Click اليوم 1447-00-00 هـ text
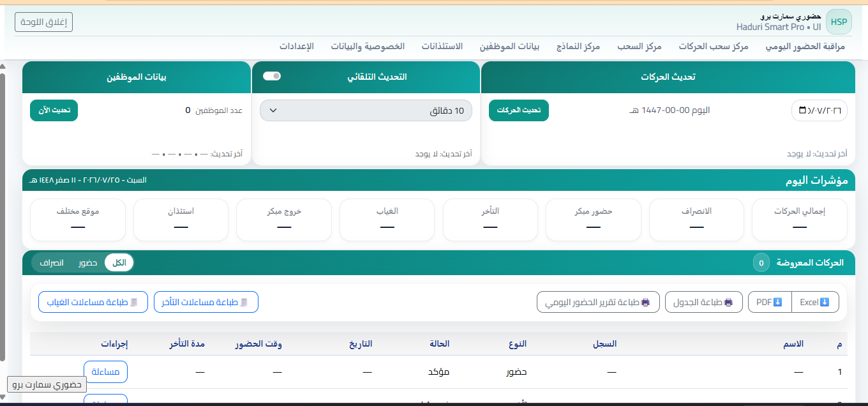Viewport: 868px width, 406px height. (670, 110)
